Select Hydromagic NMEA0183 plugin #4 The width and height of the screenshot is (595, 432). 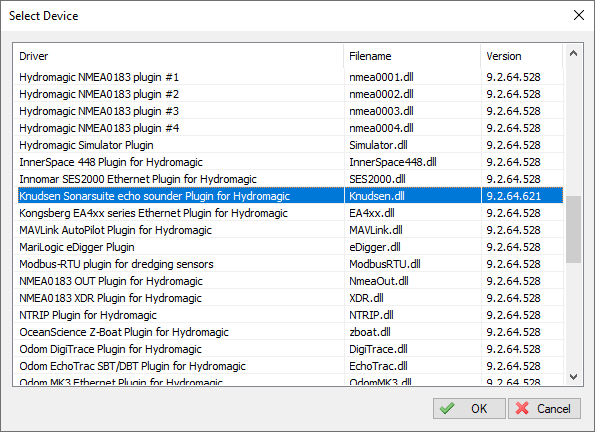coord(291,128)
